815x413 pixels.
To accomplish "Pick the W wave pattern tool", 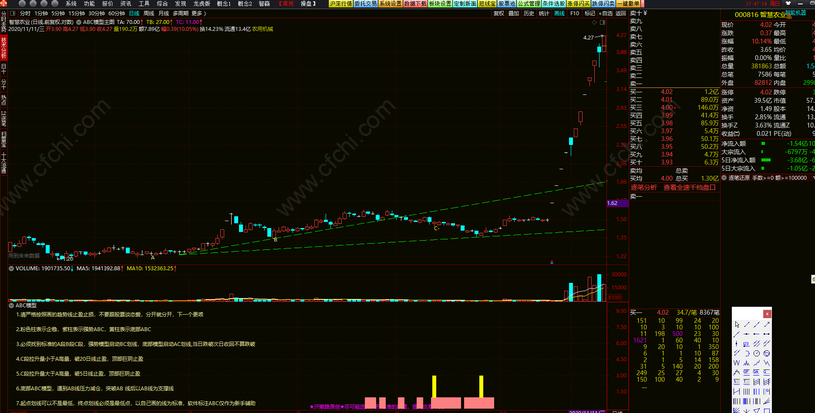I will tap(737, 363).
